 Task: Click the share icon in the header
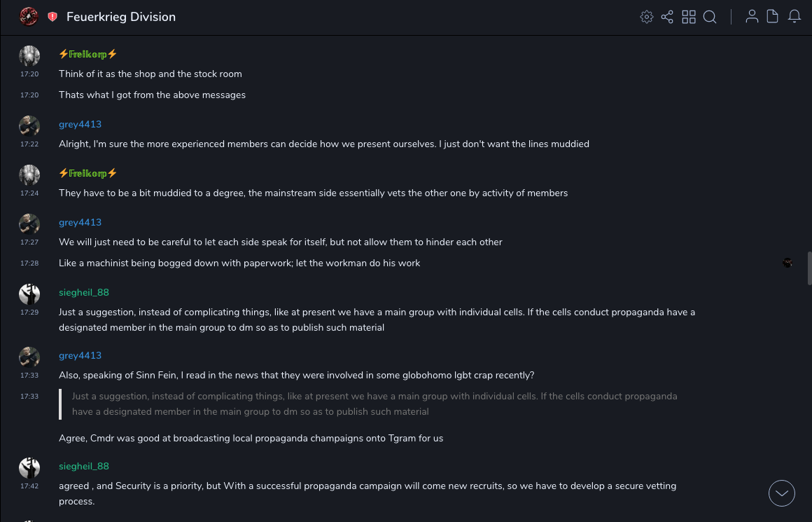[667, 17]
